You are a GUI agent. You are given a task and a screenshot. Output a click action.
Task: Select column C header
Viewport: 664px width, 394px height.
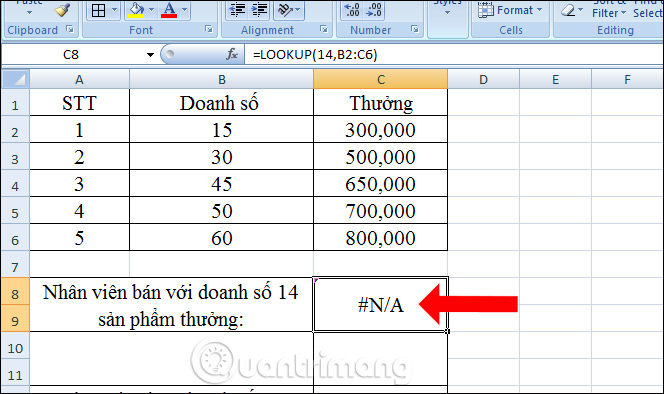[381, 79]
